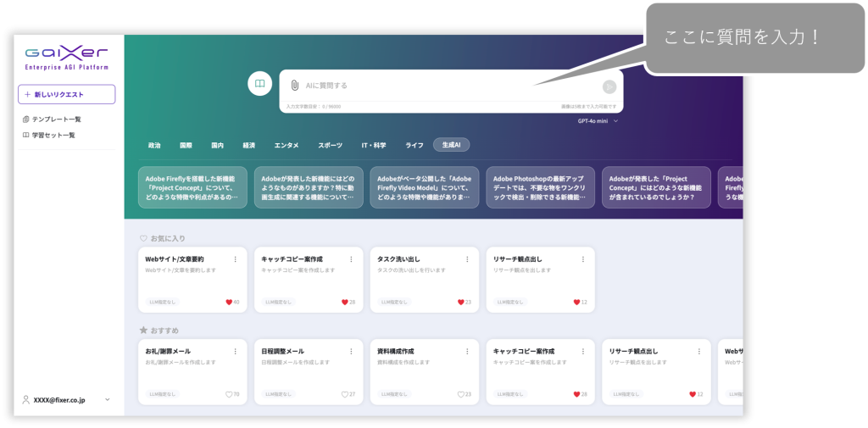Expand the GPT-4o mini model dropdown
868x428 pixels.
point(598,121)
